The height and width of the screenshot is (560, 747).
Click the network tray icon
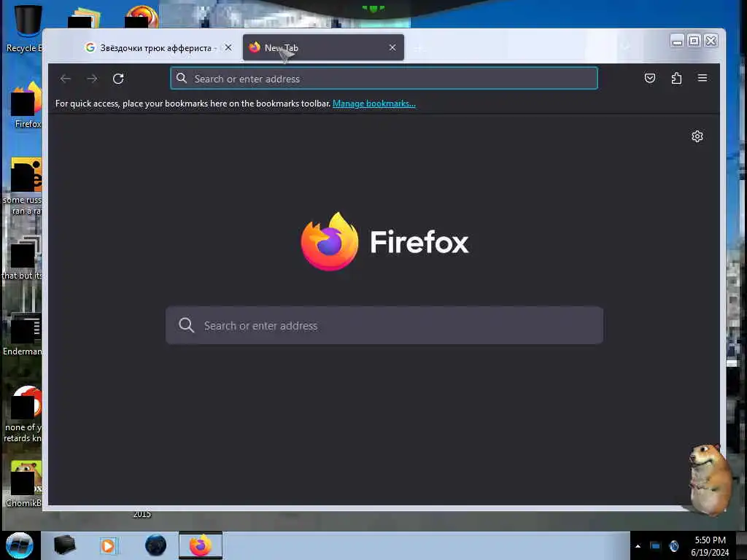tap(656, 546)
